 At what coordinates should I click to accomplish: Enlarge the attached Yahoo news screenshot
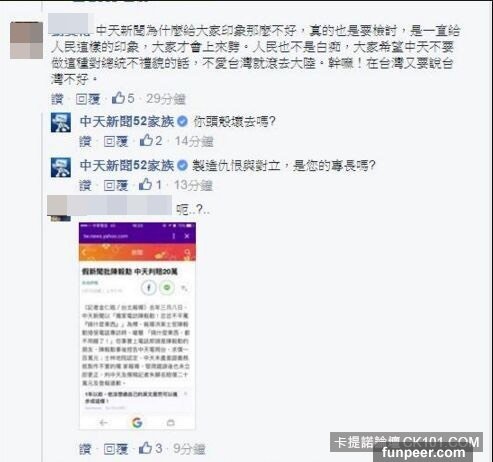pyautogui.click(x=137, y=326)
